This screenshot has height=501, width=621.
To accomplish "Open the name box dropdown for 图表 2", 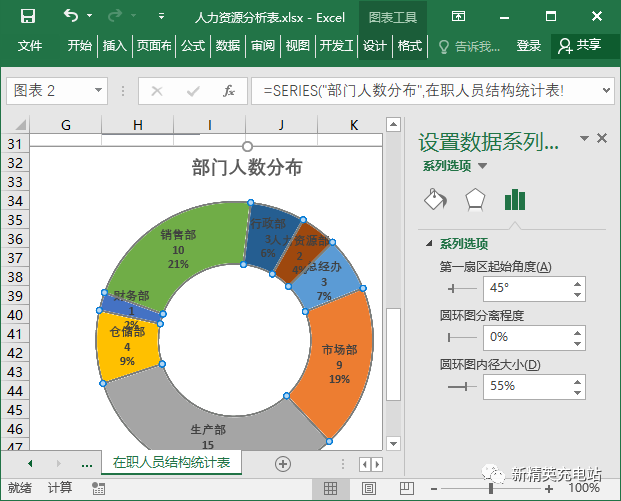I will [x=98, y=91].
